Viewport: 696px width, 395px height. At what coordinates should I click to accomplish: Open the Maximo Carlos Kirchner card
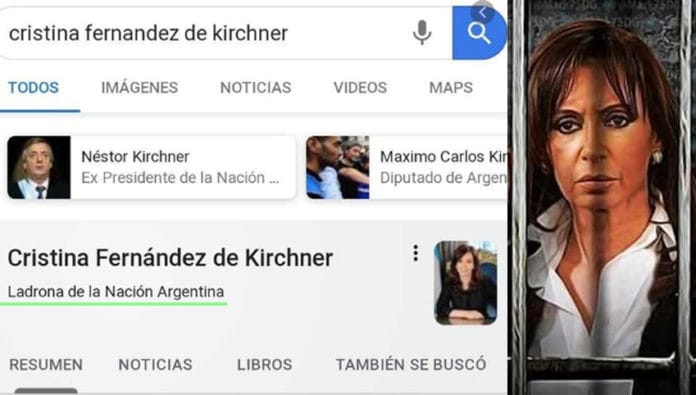pyautogui.click(x=407, y=167)
